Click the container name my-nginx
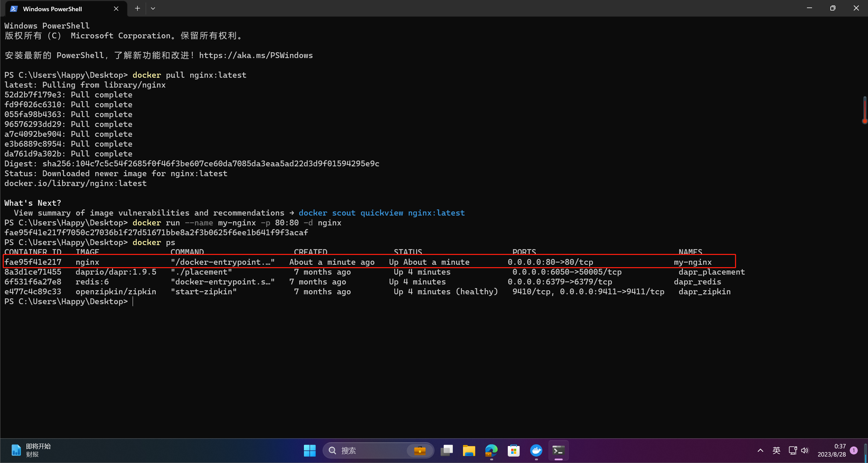 point(693,262)
